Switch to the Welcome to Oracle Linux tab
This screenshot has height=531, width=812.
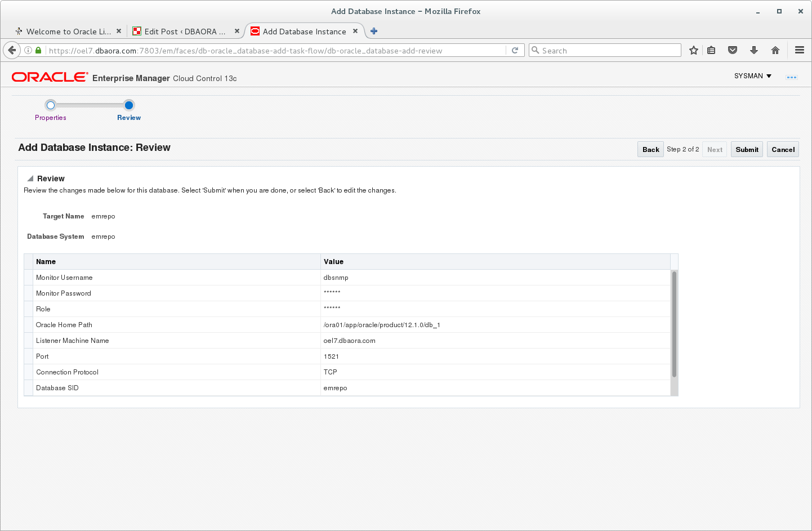68,32
